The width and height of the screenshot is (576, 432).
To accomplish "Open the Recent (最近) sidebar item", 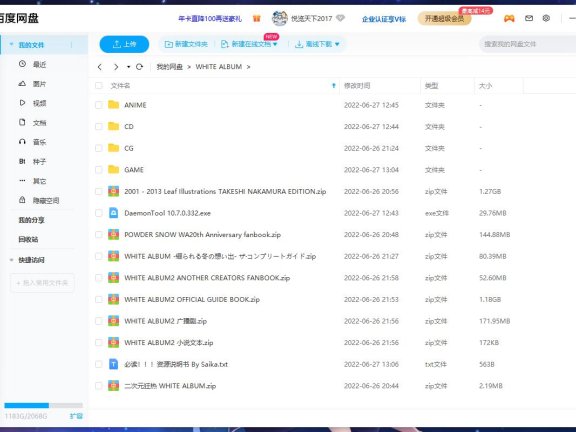I will [39, 65].
